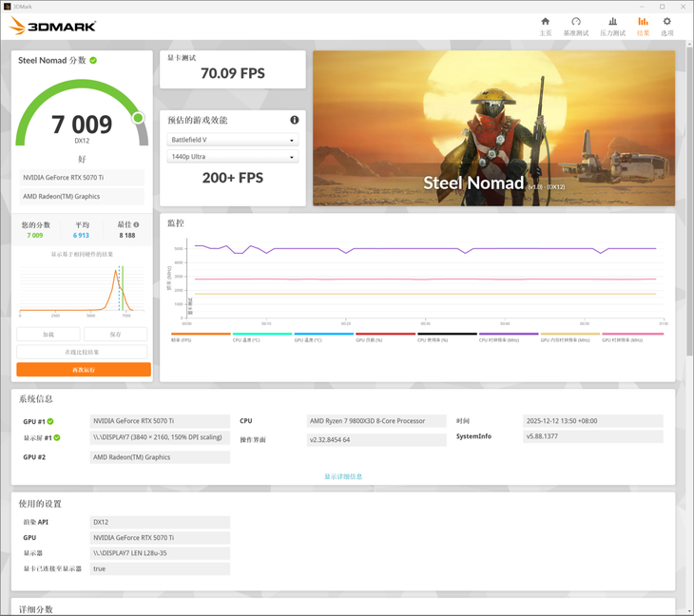Open the Battlefield V game dropdown
The image size is (694, 616).
(x=233, y=141)
